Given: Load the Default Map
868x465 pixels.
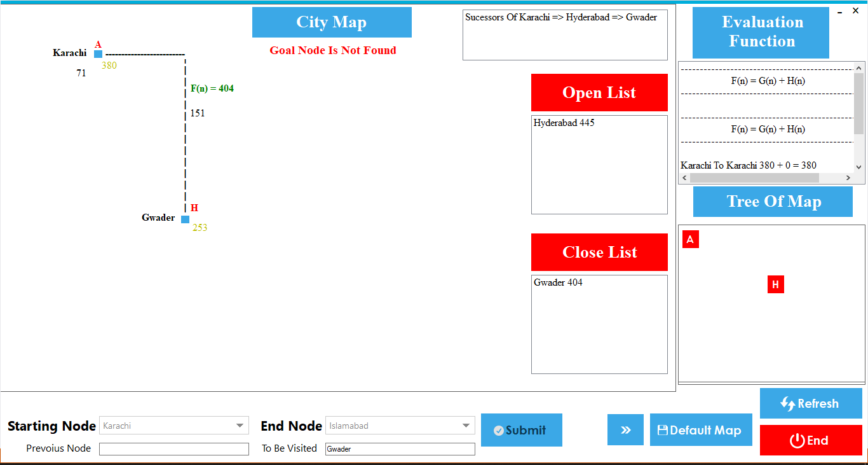Looking at the screenshot, I should tap(701, 430).
